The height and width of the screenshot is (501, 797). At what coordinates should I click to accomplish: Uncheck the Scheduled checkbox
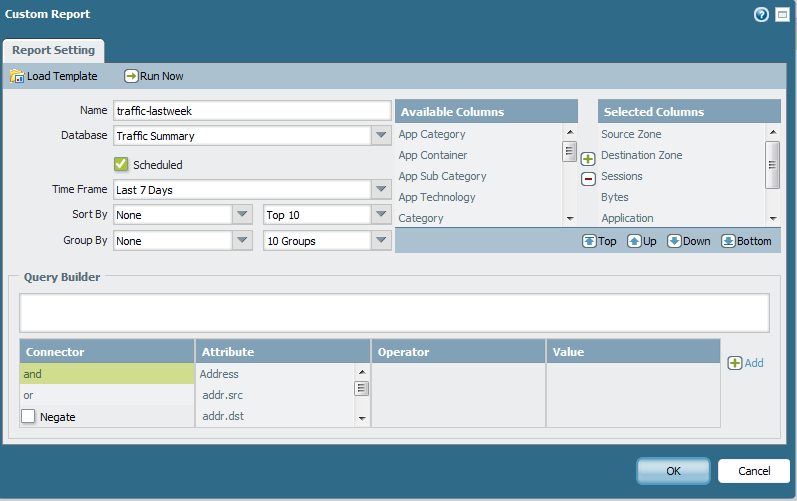(121, 164)
